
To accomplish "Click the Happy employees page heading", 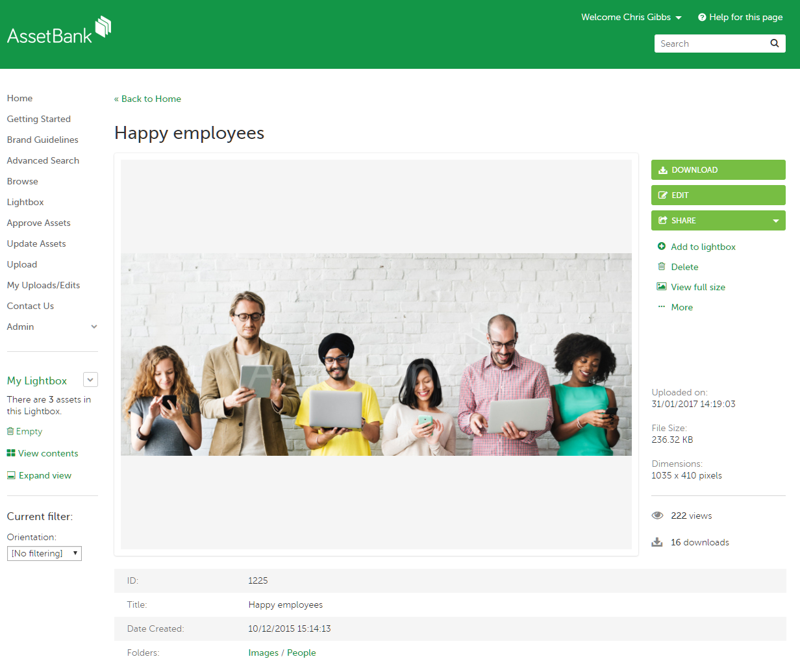I will coord(189,133).
